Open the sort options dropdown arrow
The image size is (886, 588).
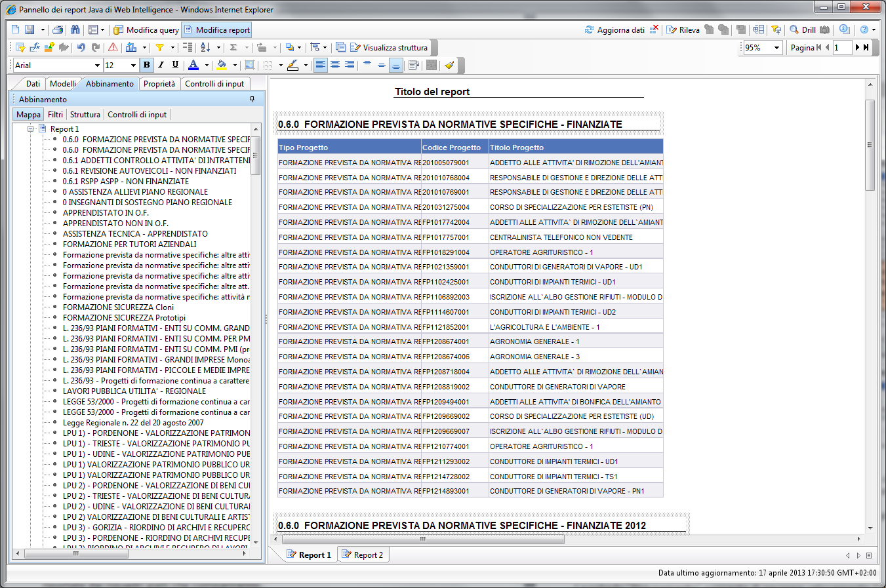(218, 47)
